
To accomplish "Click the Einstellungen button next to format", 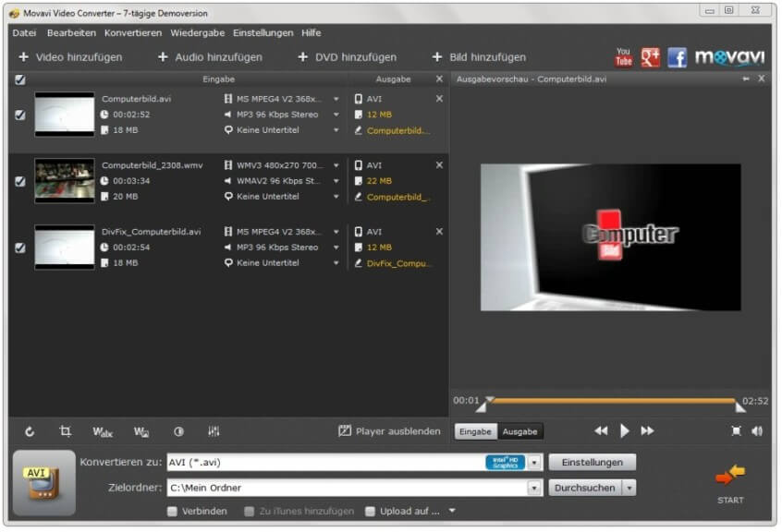I will [x=593, y=462].
